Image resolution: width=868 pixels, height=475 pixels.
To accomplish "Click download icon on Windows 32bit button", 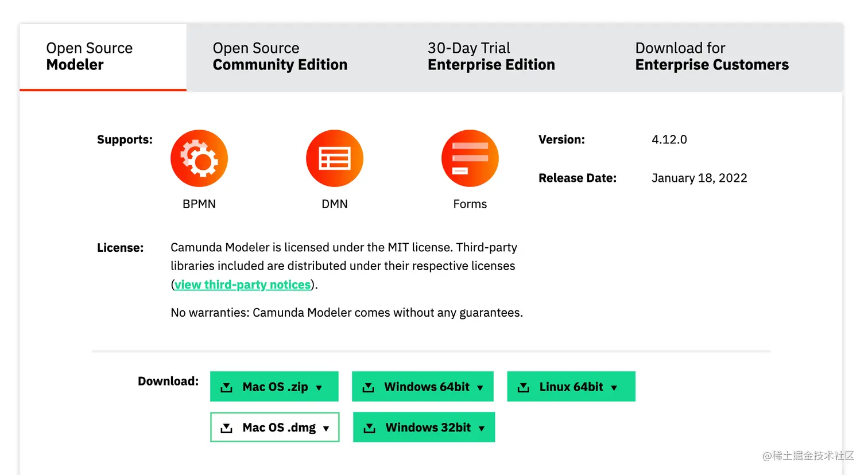I will click(x=370, y=428).
